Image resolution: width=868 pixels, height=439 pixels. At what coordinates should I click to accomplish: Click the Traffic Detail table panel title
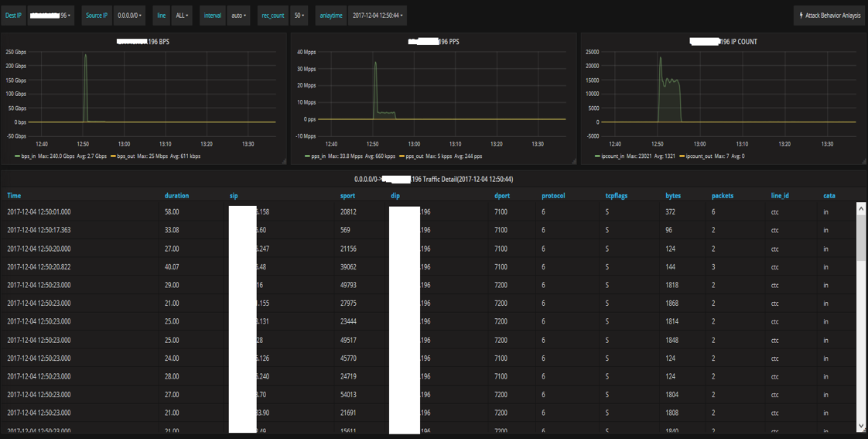click(433, 180)
